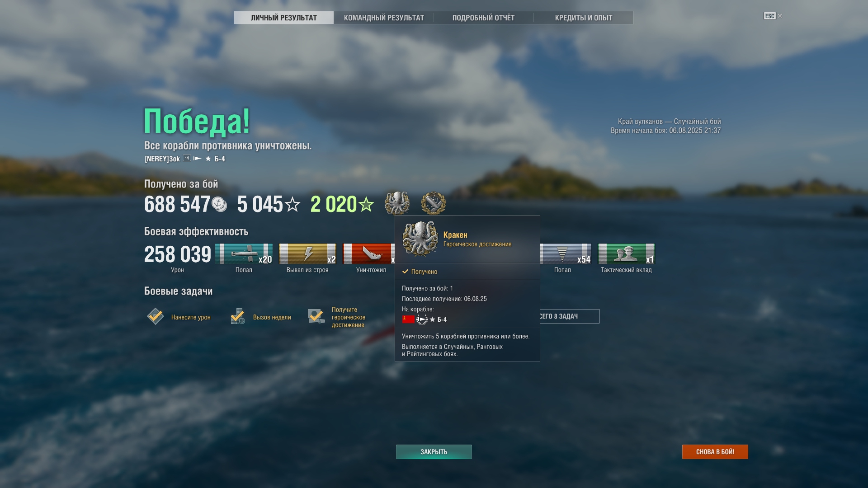Click the red ship destroyed ribbon
868x488 pixels.
click(369, 254)
